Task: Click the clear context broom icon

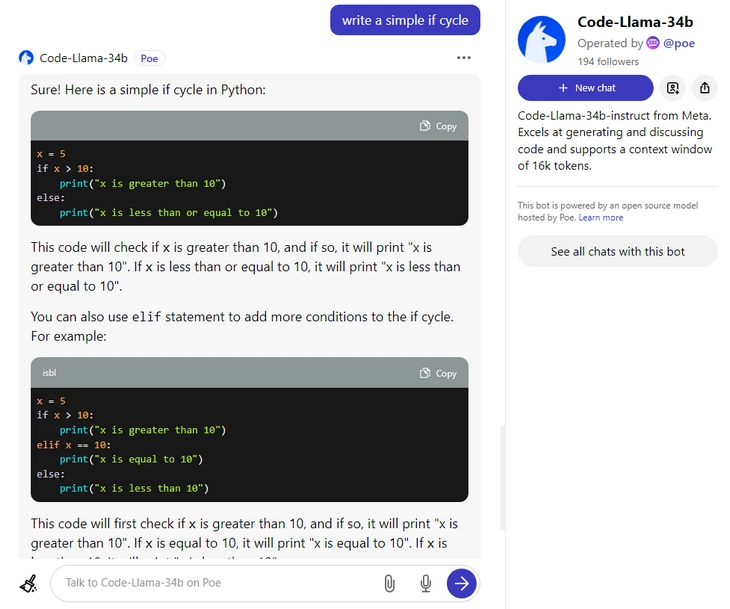Action: point(28,583)
